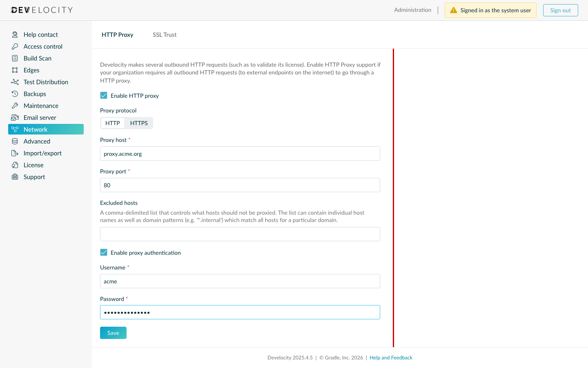Open the Build Scan settings icon
The height and width of the screenshot is (368, 588).
click(15, 58)
